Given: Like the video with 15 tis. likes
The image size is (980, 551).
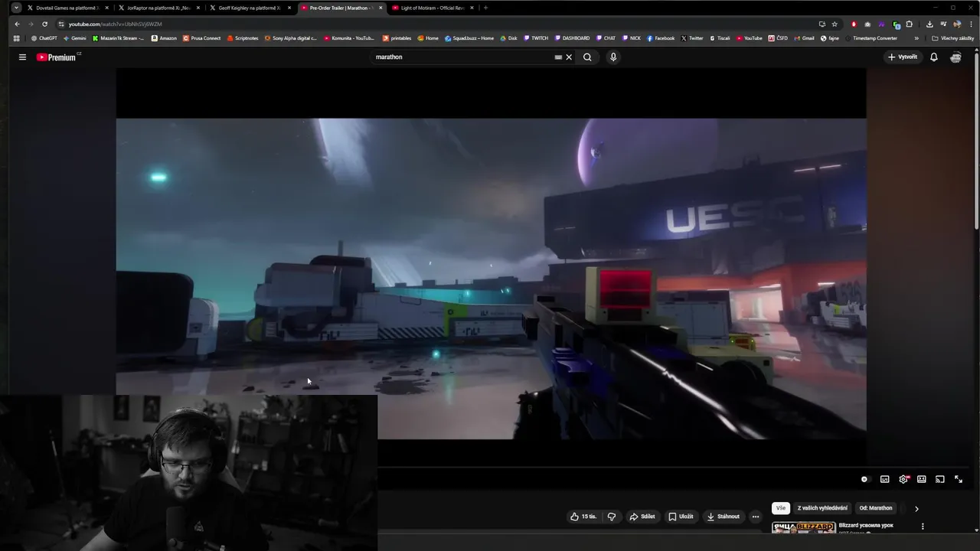Looking at the screenshot, I should pyautogui.click(x=583, y=517).
